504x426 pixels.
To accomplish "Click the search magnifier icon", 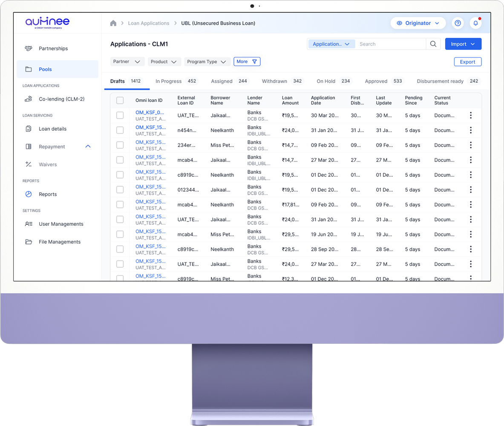I will coord(433,44).
